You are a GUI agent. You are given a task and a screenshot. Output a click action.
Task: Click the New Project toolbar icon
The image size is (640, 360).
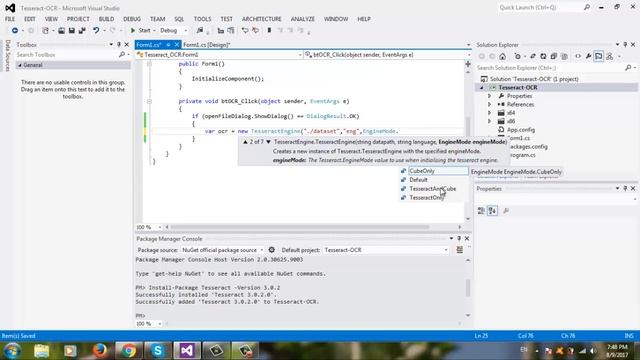(x=45, y=31)
